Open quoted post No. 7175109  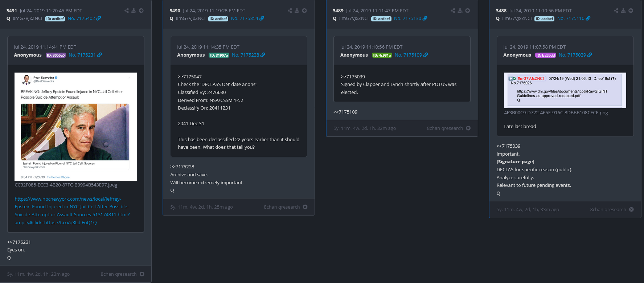(x=408, y=55)
